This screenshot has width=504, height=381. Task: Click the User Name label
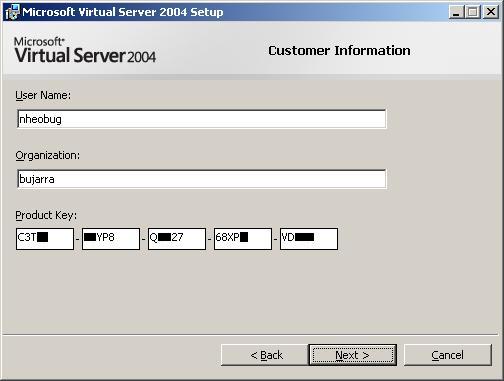pyautogui.click(x=43, y=95)
